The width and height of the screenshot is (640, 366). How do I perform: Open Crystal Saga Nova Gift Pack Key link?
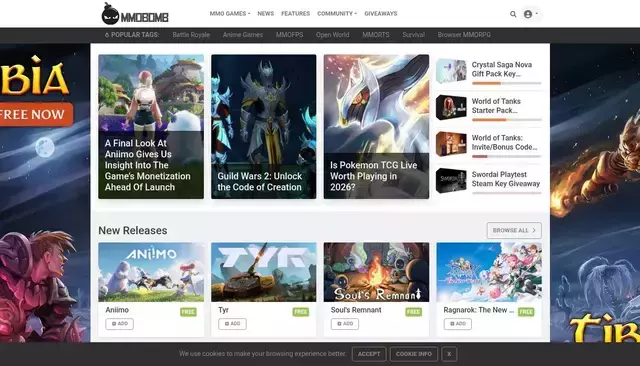(502, 69)
